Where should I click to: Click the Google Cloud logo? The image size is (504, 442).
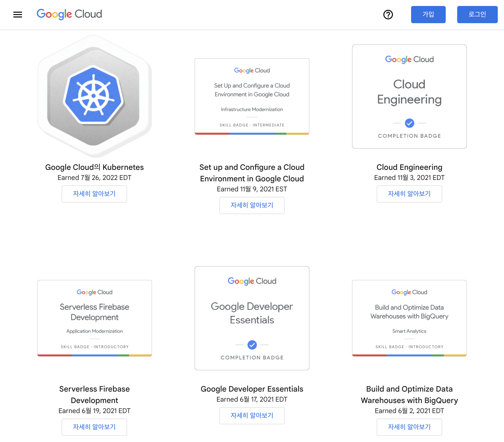pyautogui.click(x=69, y=14)
